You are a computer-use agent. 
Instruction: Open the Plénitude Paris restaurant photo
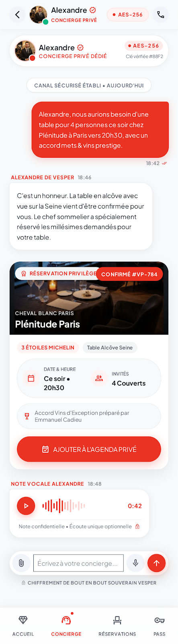(89, 298)
